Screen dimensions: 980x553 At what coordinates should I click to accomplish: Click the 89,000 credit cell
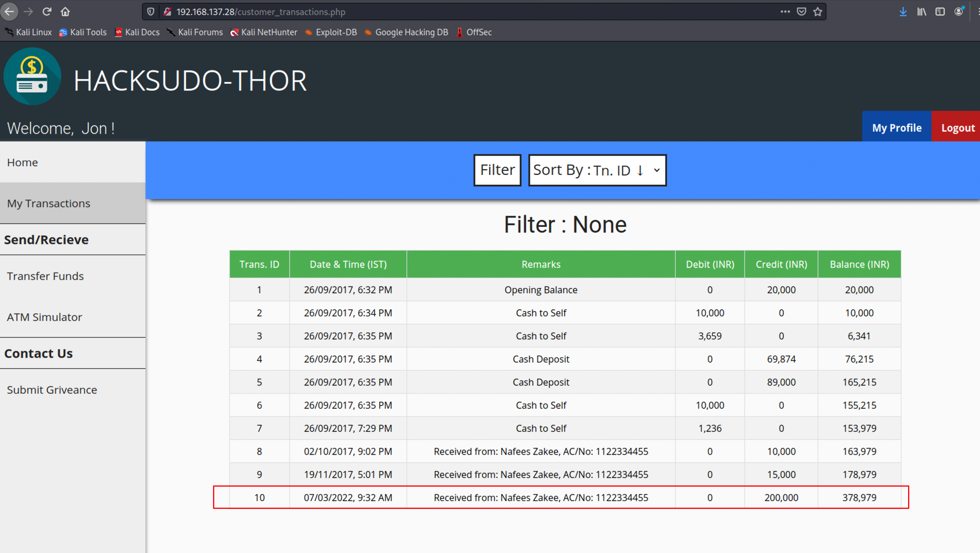click(x=781, y=382)
